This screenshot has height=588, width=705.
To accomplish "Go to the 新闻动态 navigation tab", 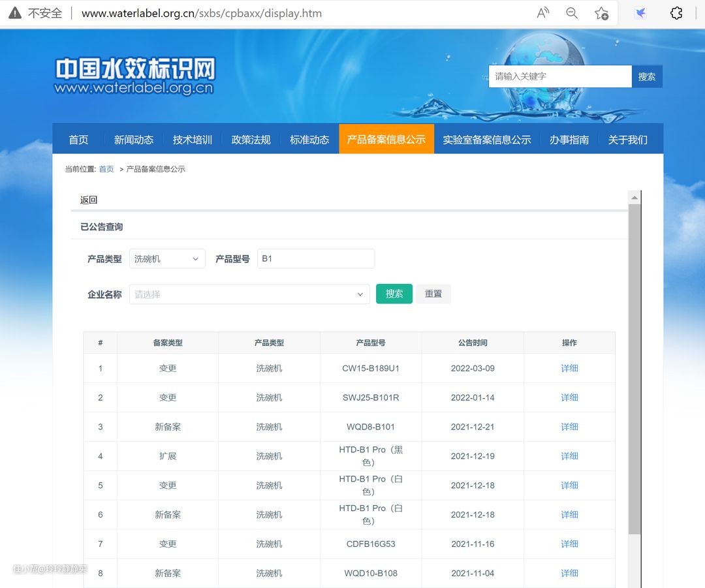I will point(134,140).
